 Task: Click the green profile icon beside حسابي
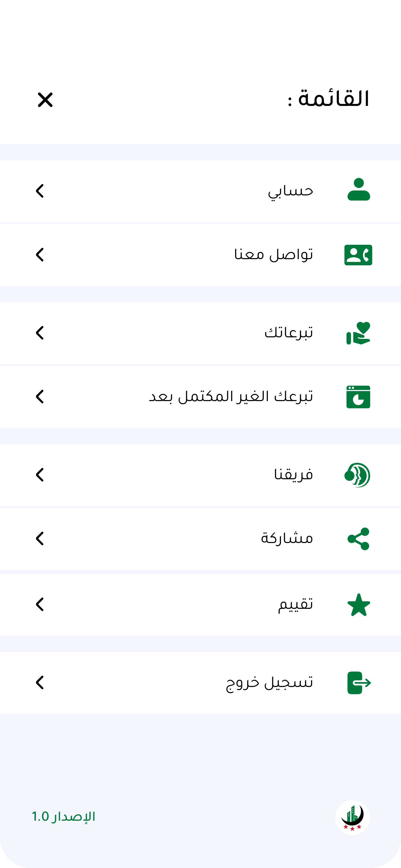click(x=359, y=189)
